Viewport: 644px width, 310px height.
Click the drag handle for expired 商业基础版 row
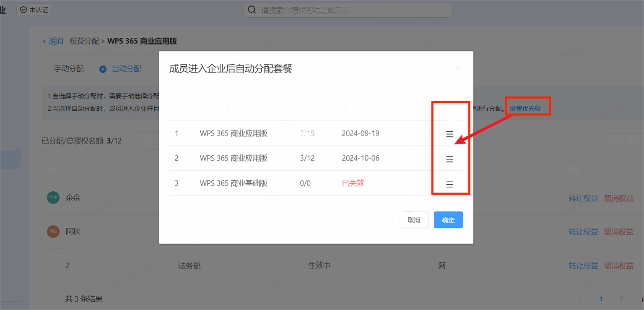pos(449,184)
